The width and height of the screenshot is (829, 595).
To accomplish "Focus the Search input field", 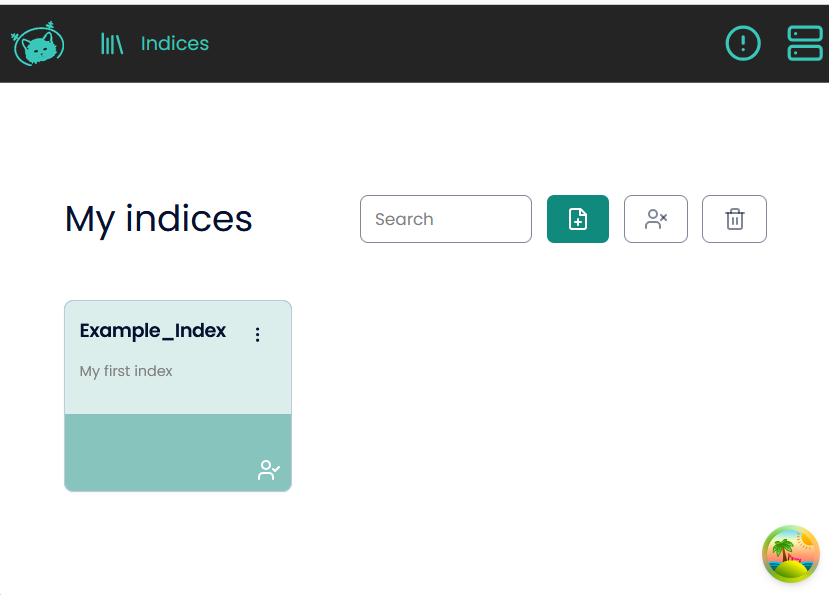I will pyautogui.click(x=445, y=219).
